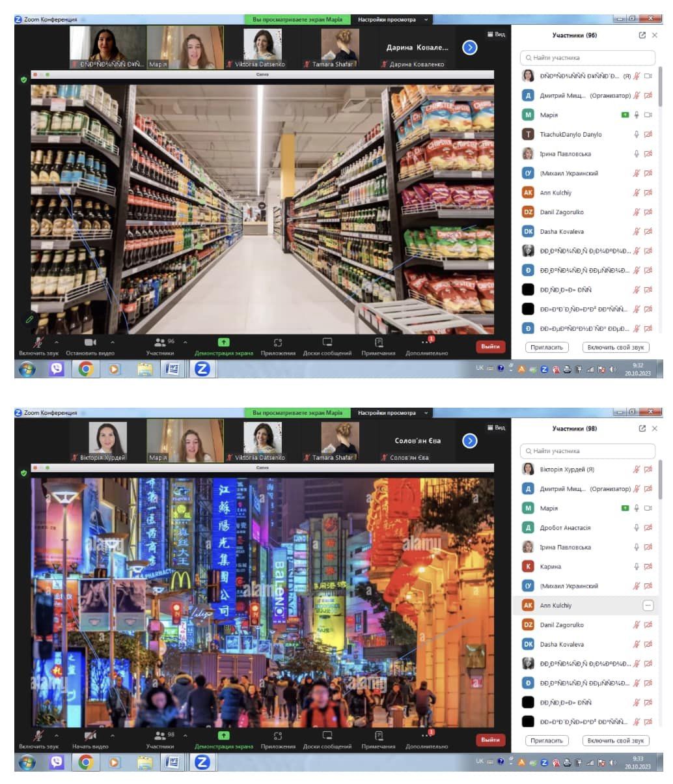Click Демонстрация экрана in upper Zoom window
Image resolution: width=673 pixels, height=784 pixels.
click(224, 346)
